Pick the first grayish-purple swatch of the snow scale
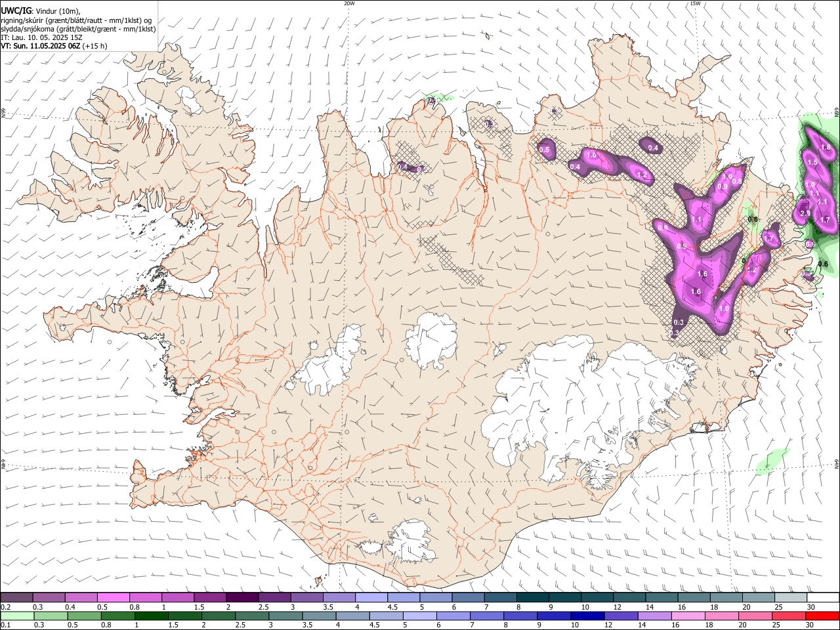The height and width of the screenshot is (630, 840). pos(16,598)
